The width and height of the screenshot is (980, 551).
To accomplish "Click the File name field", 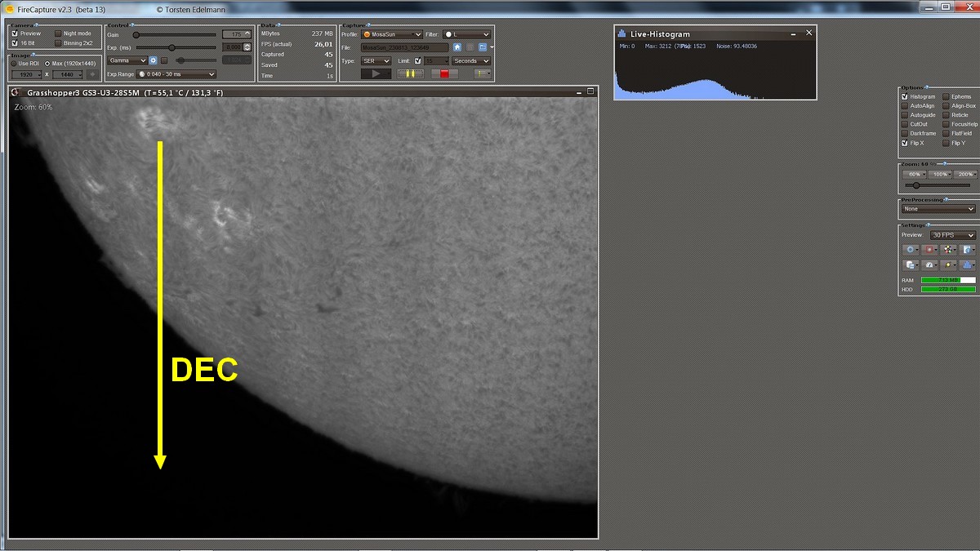I will click(404, 47).
